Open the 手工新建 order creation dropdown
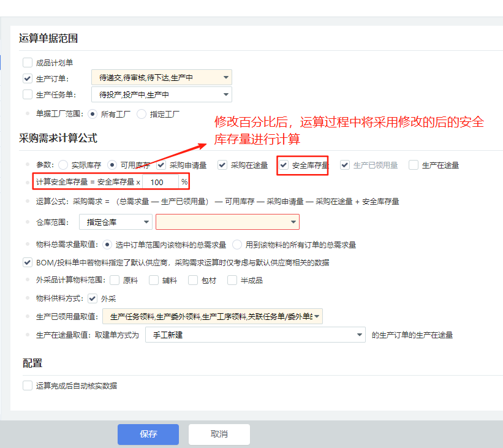The width and height of the screenshot is (503, 448). tap(255, 335)
